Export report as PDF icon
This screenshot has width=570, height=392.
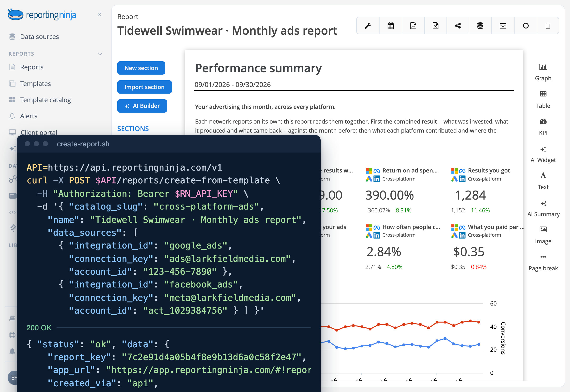pos(413,26)
